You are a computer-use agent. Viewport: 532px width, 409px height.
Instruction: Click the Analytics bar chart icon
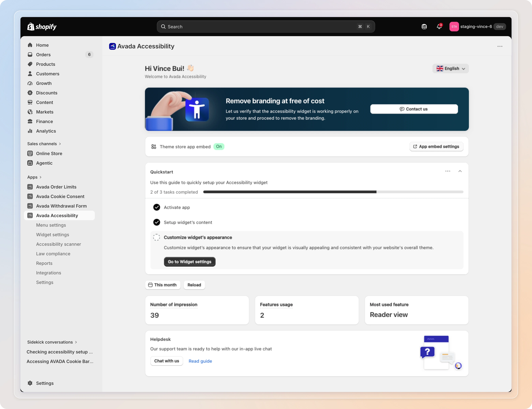(x=30, y=131)
